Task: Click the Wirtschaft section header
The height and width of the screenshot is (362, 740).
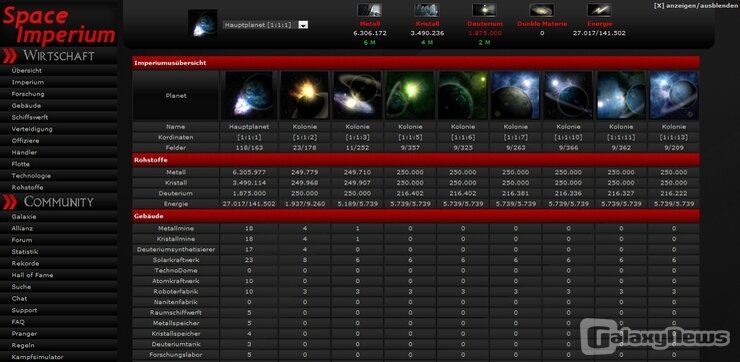Action: click(x=59, y=56)
